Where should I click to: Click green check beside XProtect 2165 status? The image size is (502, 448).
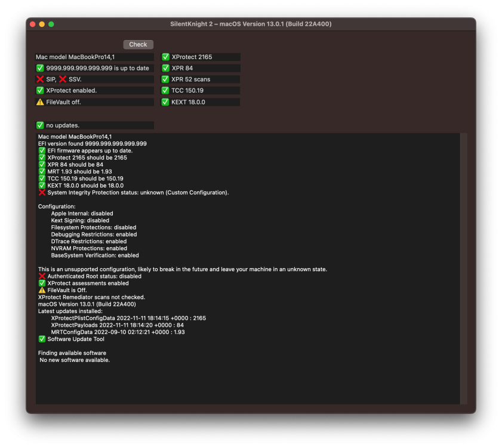(165, 57)
